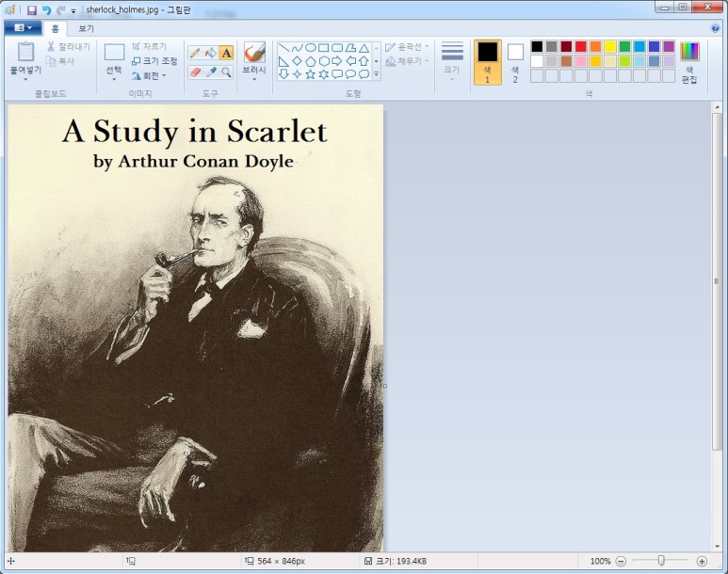The height and width of the screenshot is (574, 728).
Task: Pick the Rounded rectangle shape
Action: click(337, 48)
